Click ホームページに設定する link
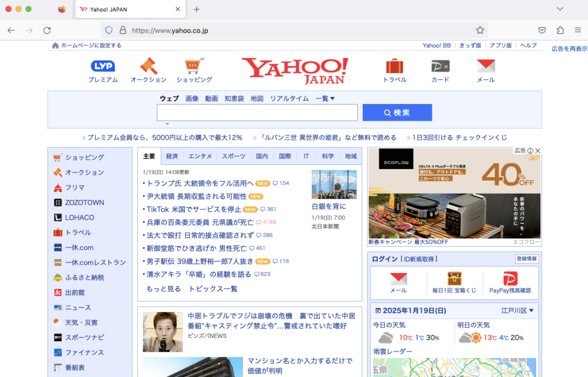The width and height of the screenshot is (588, 377). [x=91, y=45]
